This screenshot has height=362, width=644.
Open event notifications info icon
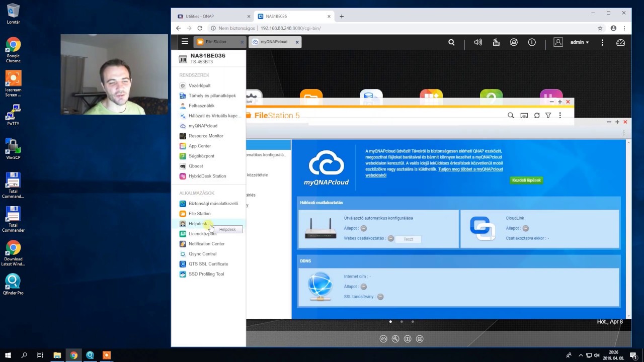(532, 43)
